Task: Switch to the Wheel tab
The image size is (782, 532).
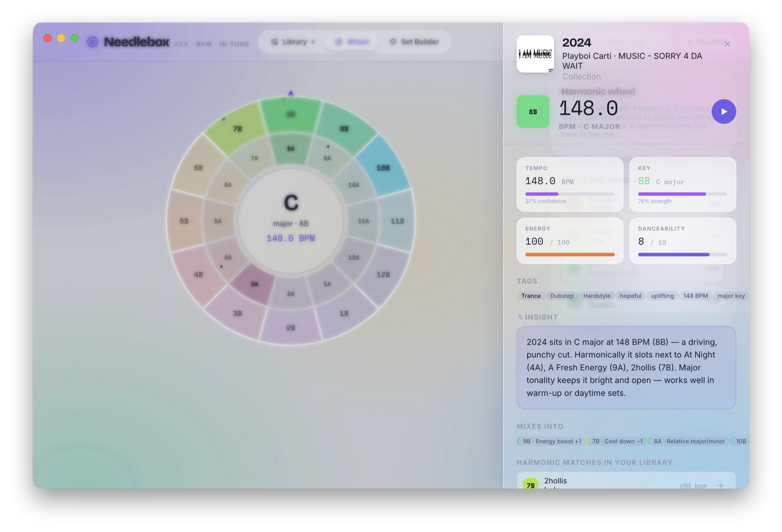Action: 352,42
